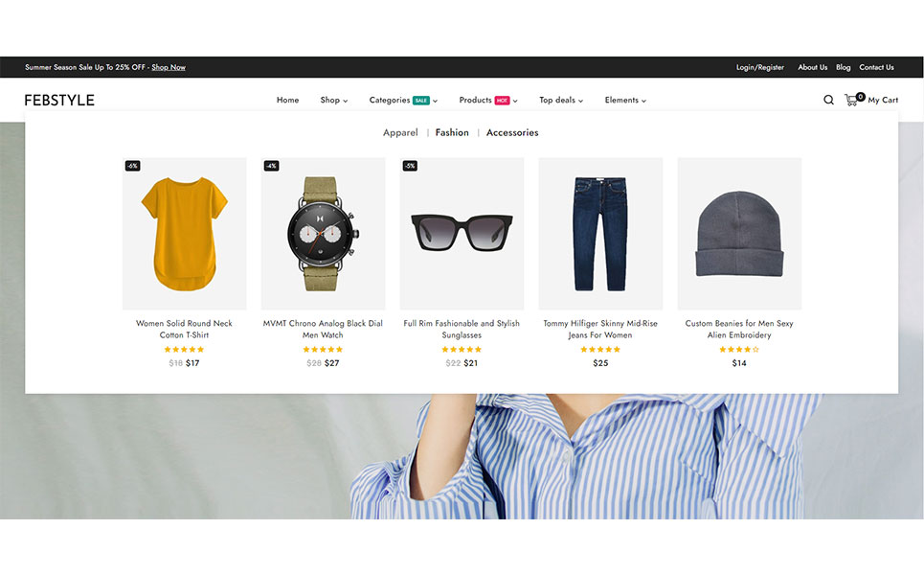Open the shopping cart icon

coord(850,100)
